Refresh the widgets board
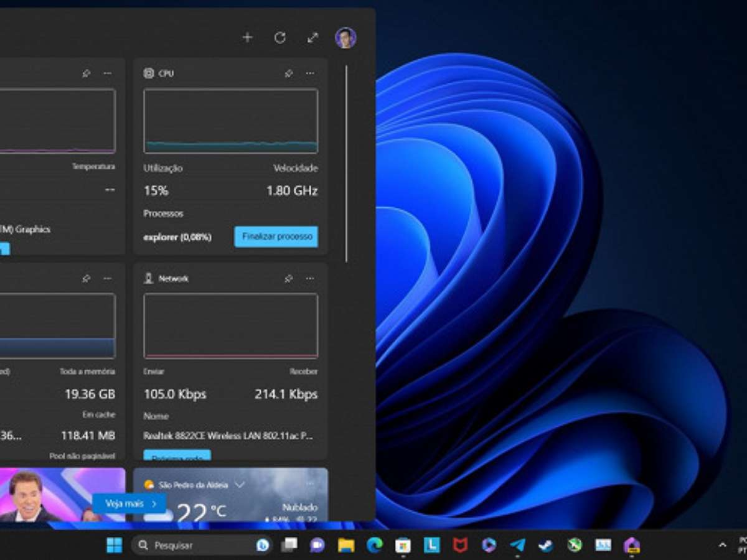 tap(280, 38)
